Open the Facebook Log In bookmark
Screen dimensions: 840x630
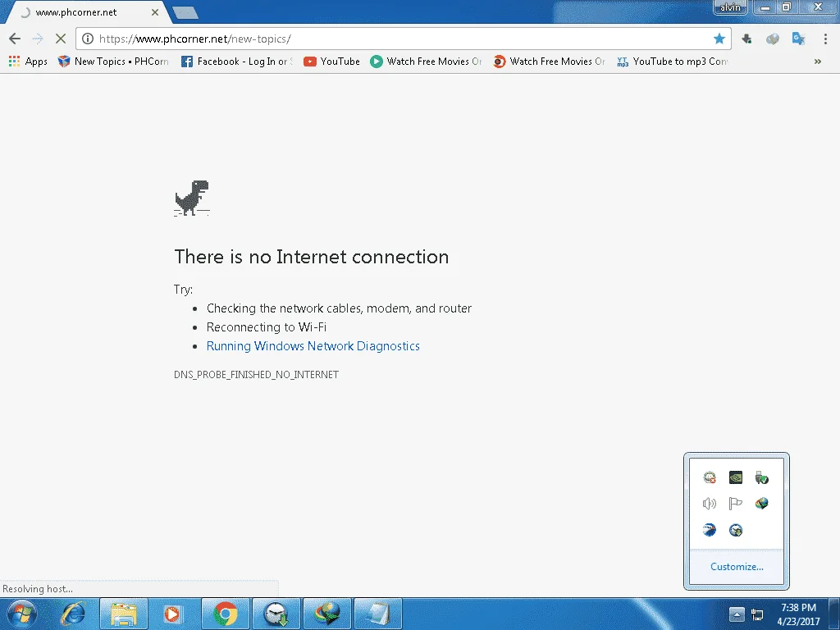coord(237,62)
